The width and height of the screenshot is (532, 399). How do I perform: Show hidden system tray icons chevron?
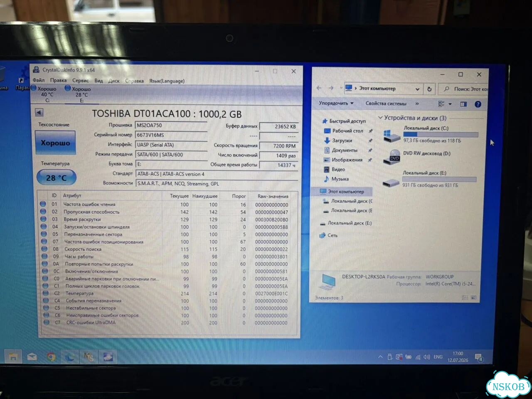click(x=380, y=357)
